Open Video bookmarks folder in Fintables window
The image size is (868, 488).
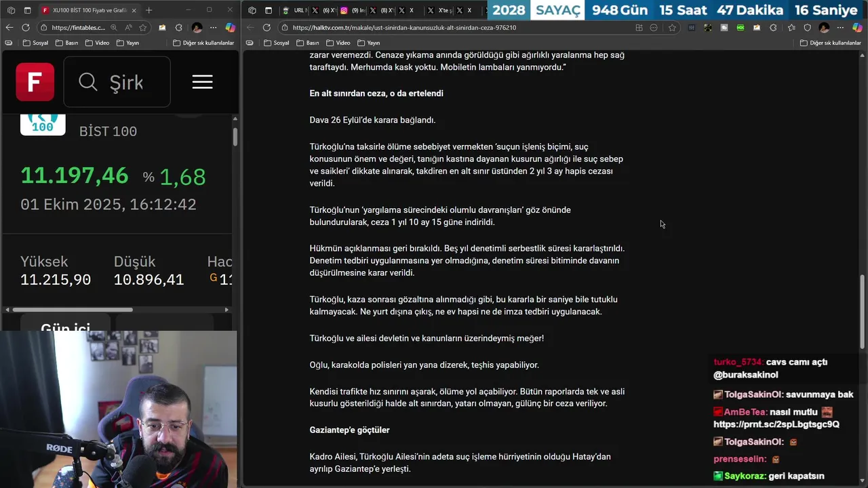(x=98, y=43)
